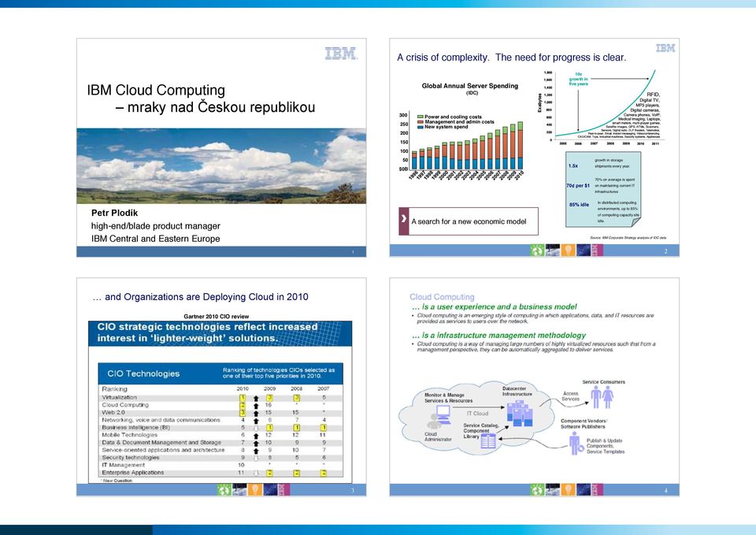Click the 'Source: IBM Corporate Strategy analysis' footnote
The width and height of the screenshot is (756, 535).
point(628,238)
